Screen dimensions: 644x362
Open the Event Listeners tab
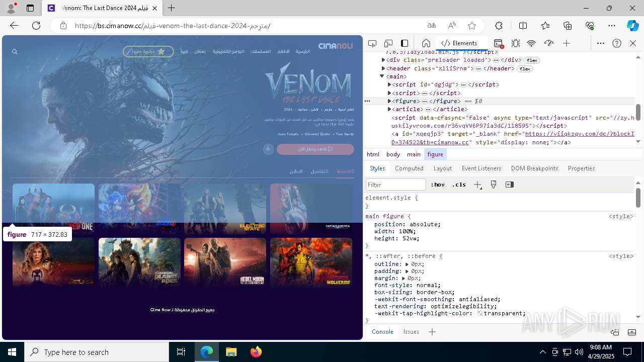[481, 168]
